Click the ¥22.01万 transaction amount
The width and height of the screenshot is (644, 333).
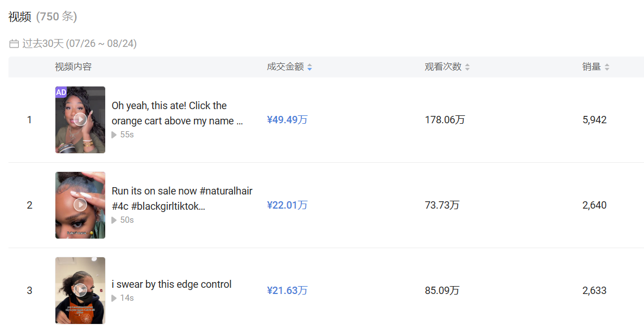tap(287, 205)
